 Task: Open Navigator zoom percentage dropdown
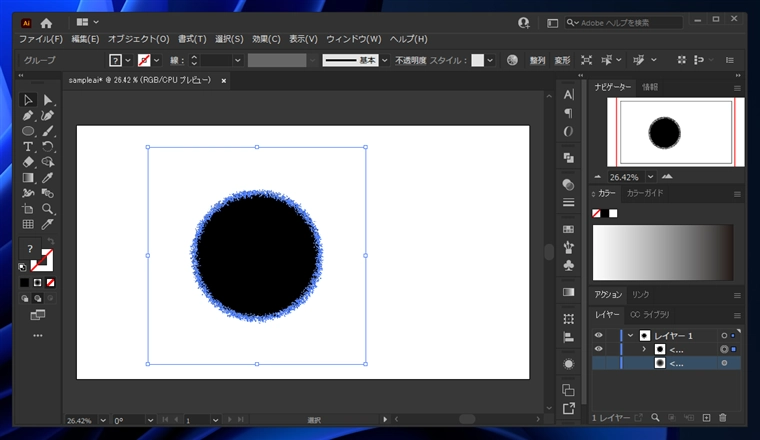pos(650,177)
